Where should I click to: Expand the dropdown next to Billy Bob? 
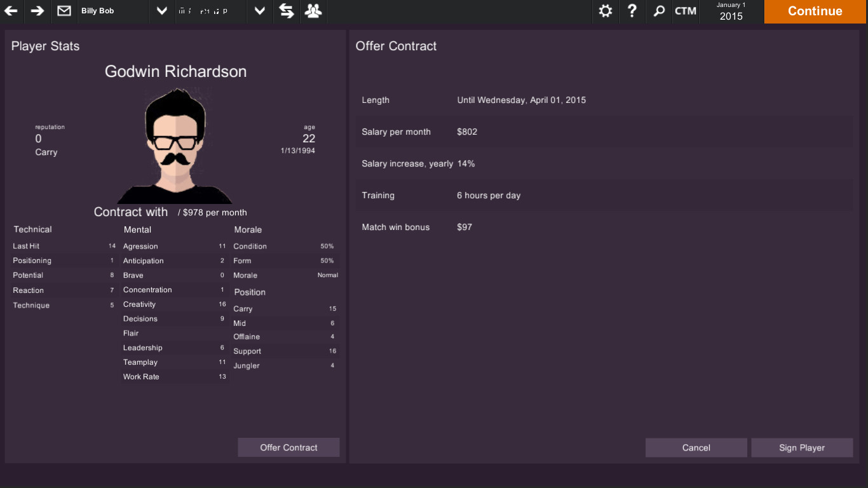(x=161, y=11)
